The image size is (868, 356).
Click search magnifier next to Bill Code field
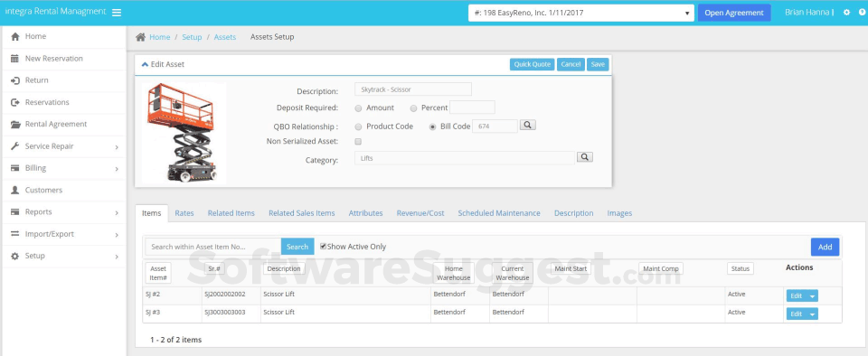528,126
